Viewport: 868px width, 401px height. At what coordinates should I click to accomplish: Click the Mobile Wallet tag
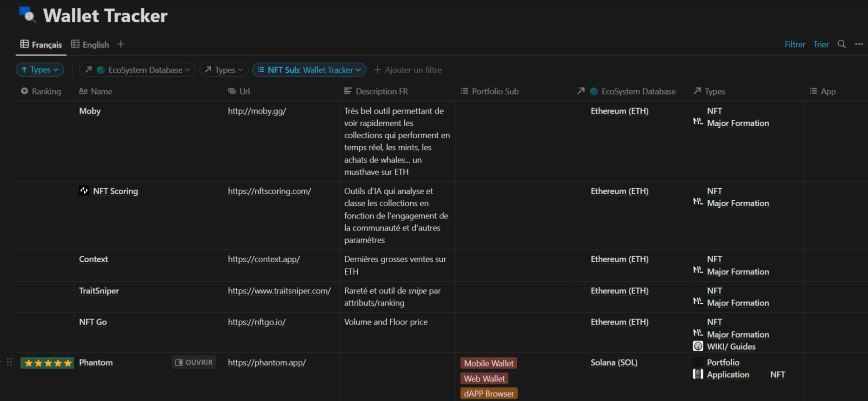[489, 363]
